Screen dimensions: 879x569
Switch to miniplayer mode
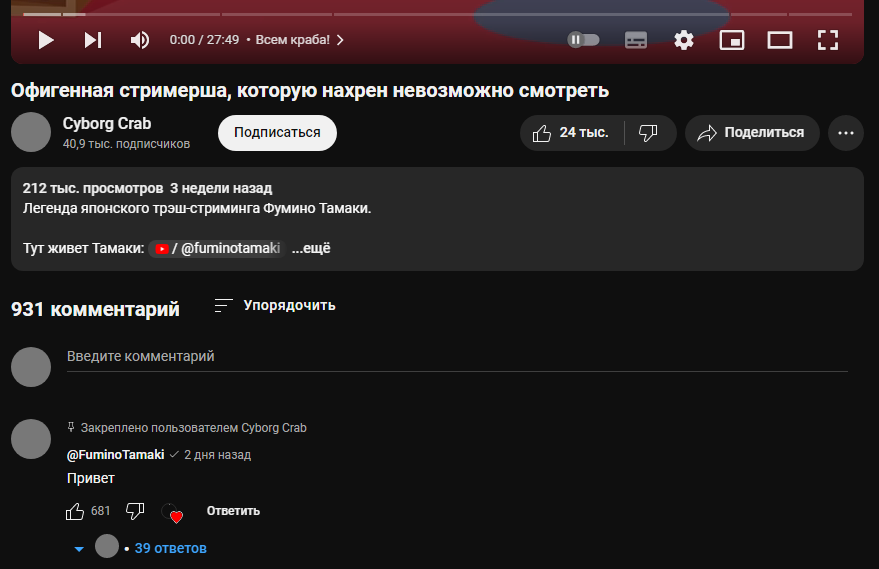pos(732,40)
